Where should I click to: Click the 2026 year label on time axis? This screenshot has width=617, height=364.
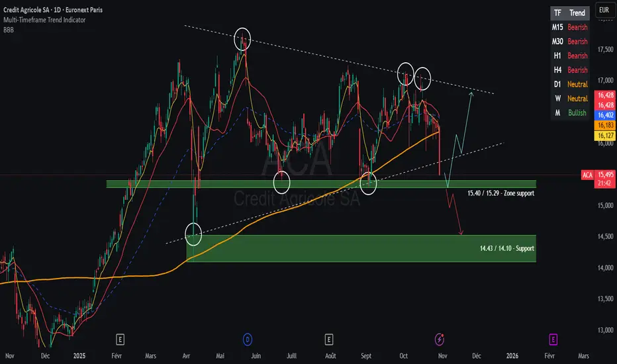(x=512, y=356)
